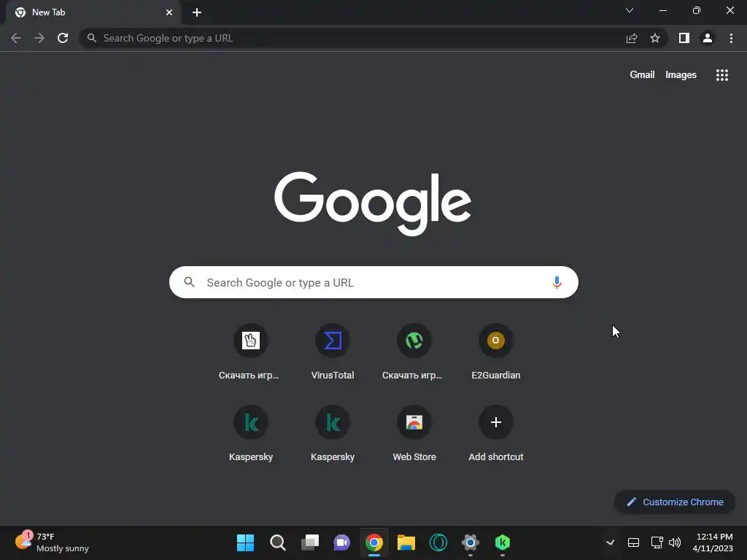This screenshot has height=560, width=747.
Task: Open the touch keyboard tray icon
Action: (x=633, y=542)
